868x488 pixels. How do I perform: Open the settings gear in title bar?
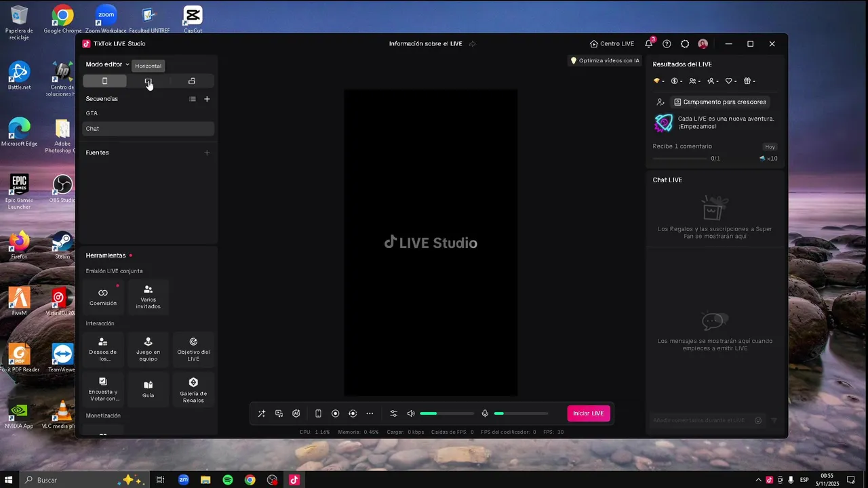685,44
